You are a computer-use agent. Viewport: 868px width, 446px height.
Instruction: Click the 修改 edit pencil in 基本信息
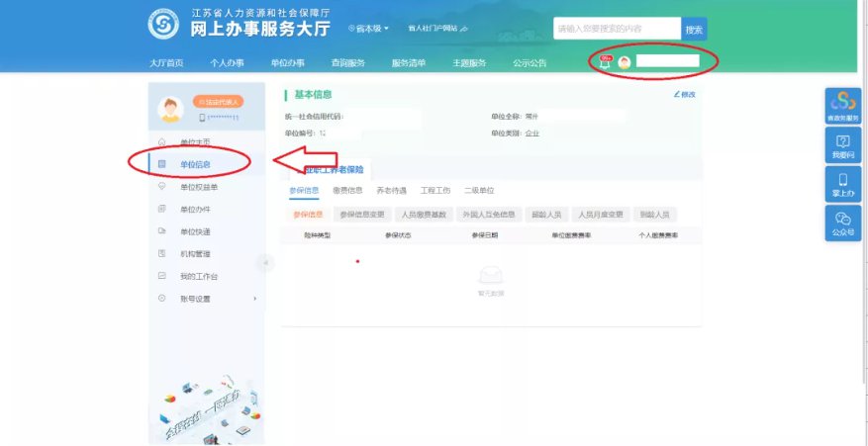(685, 95)
